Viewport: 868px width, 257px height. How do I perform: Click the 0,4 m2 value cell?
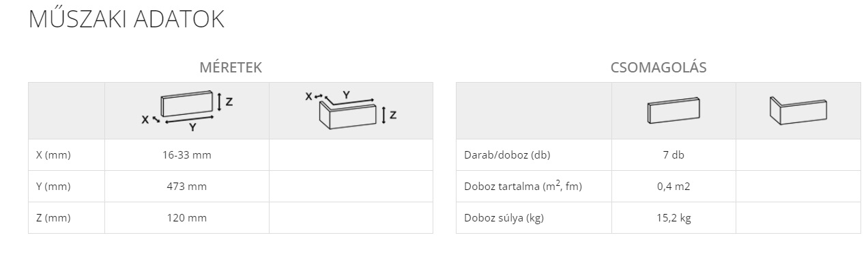pos(674,187)
